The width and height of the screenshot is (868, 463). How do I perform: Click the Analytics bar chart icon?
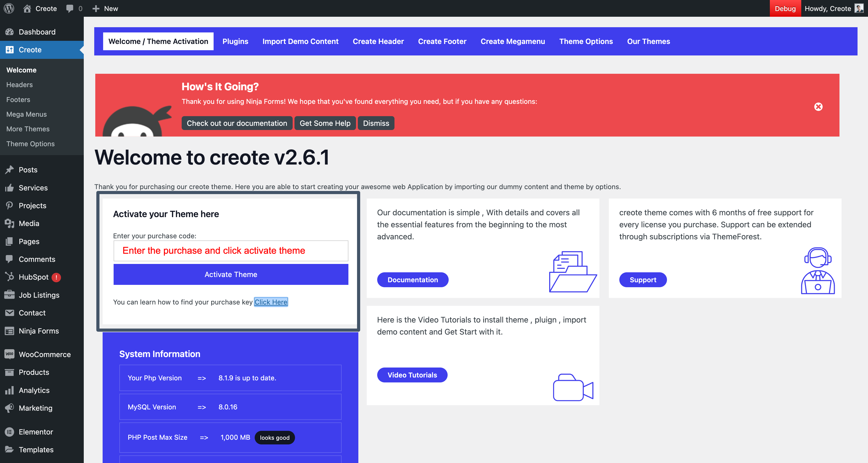(9, 390)
